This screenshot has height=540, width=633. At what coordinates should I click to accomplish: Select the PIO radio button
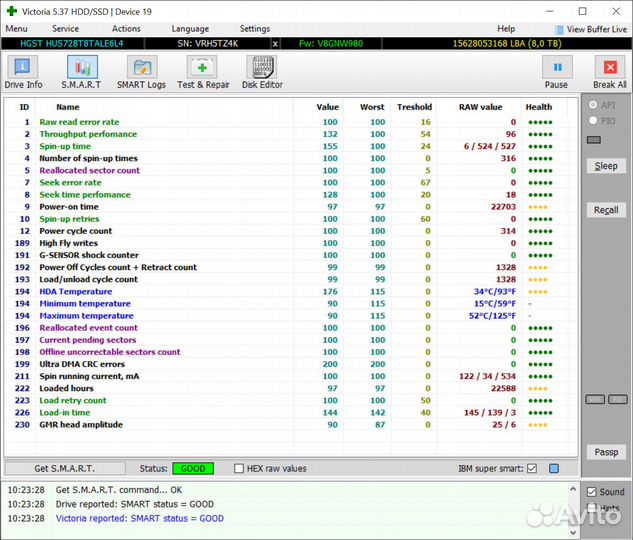click(594, 120)
